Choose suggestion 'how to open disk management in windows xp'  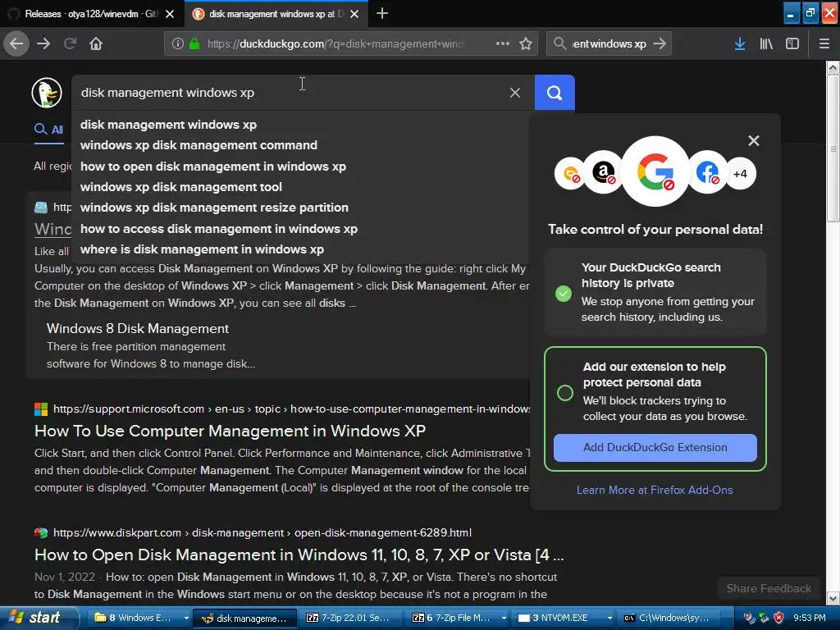click(x=213, y=166)
